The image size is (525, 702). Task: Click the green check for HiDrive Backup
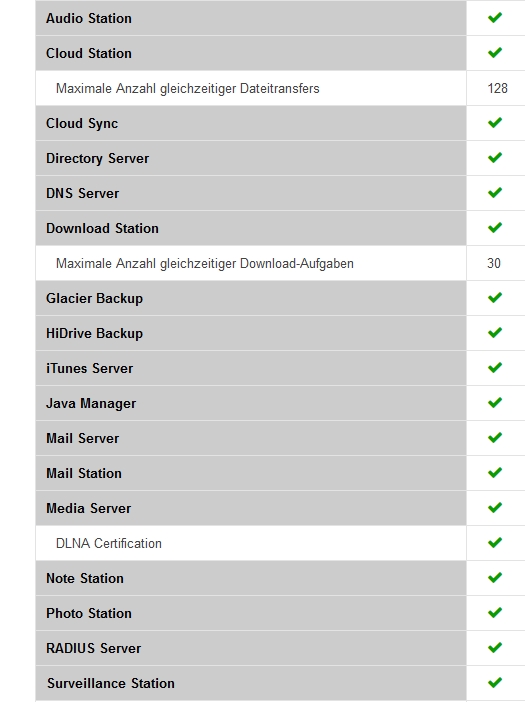pos(495,332)
